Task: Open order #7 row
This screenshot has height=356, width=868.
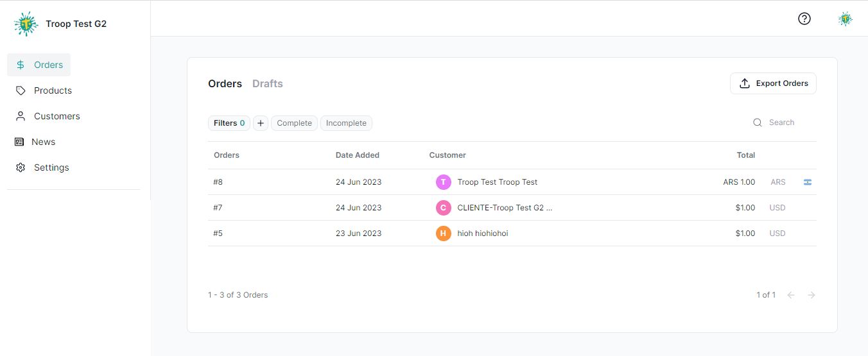Action: pos(512,208)
